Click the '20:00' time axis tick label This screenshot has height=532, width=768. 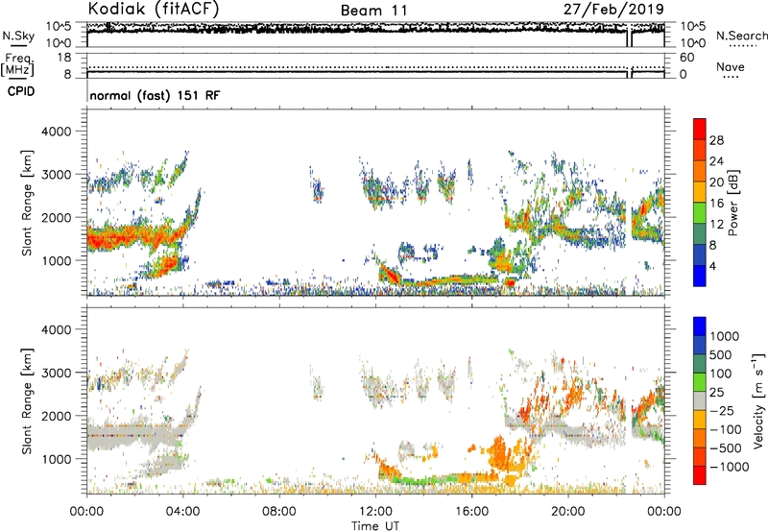(x=568, y=512)
